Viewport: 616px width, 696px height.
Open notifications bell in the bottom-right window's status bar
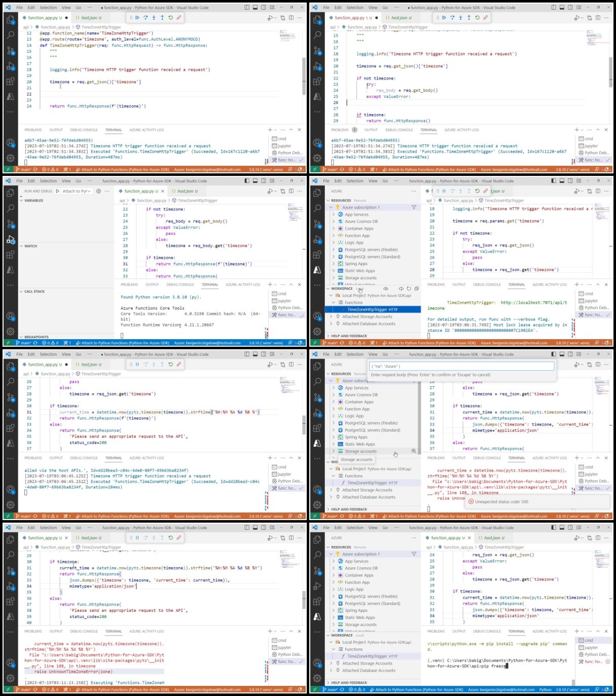[607, 689]
